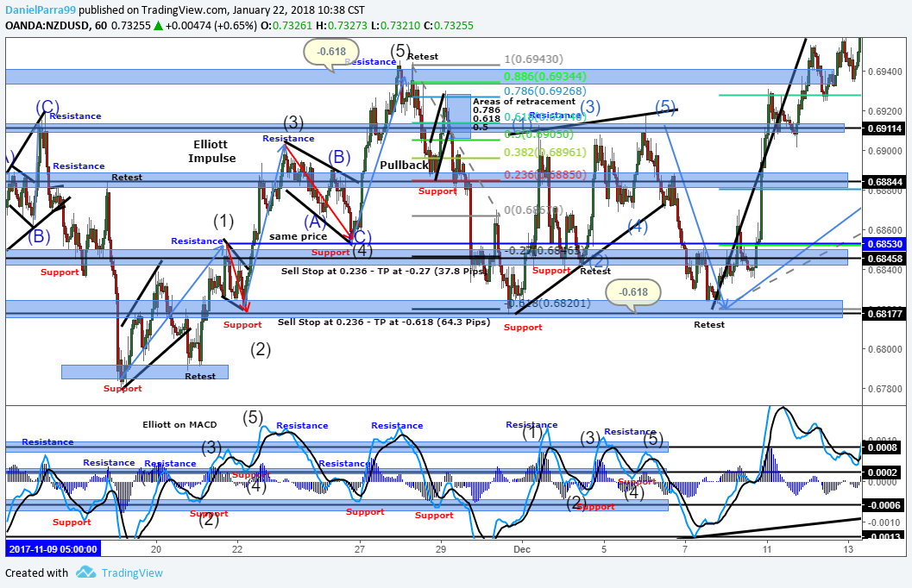The width and height of the screenshot is (912, 588).
Task: Click the close value C:0.73255
Action: pyautogui.click(x=448, y=26)
